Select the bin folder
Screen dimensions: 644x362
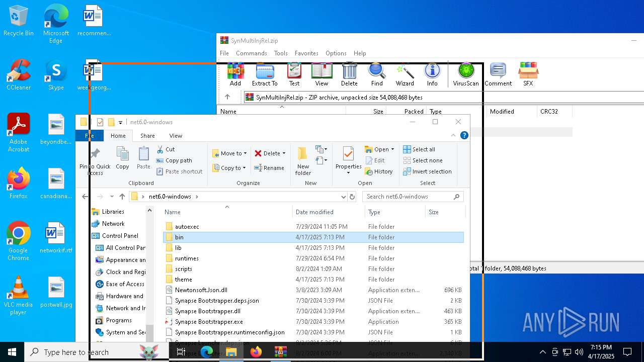click(x=313, y=237)
